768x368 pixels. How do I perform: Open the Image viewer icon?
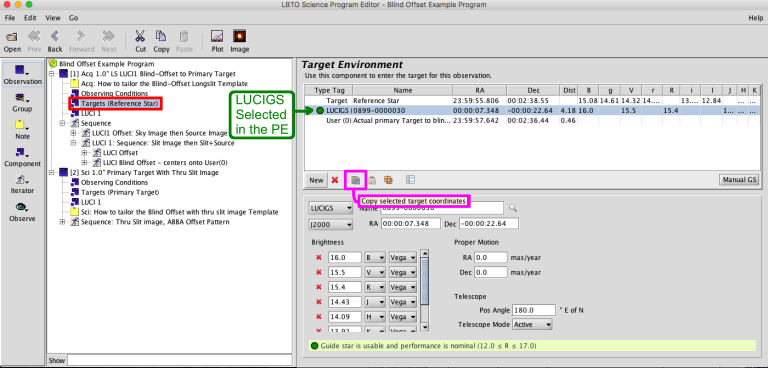pyautogui.click(x=240, y=37)
